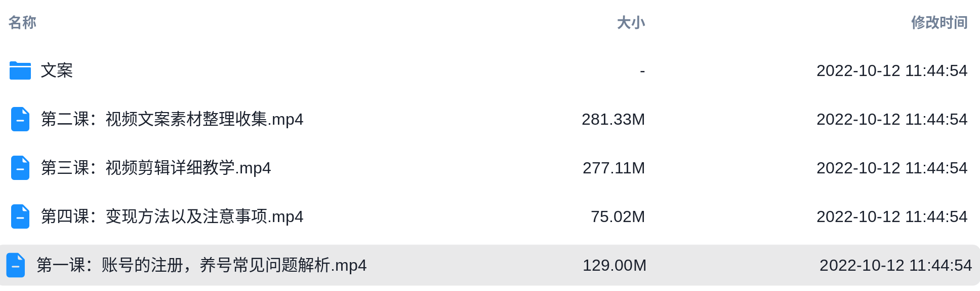Viewport: 980px width, 291px height.
Task: Open 第三课:视频剪辑详细教学.mp4
Action: (x=156, y=168)
